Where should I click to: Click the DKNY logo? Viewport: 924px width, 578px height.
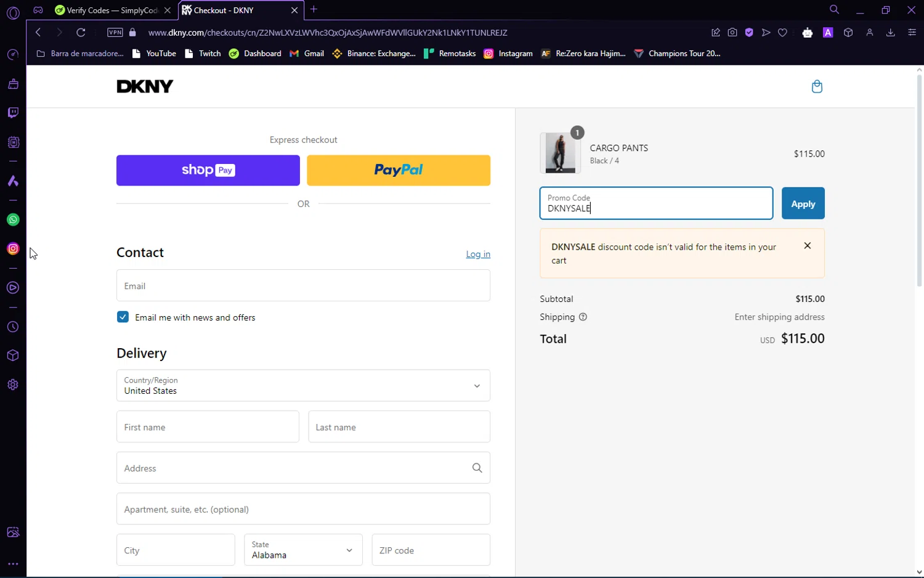[x=145, y=86]
